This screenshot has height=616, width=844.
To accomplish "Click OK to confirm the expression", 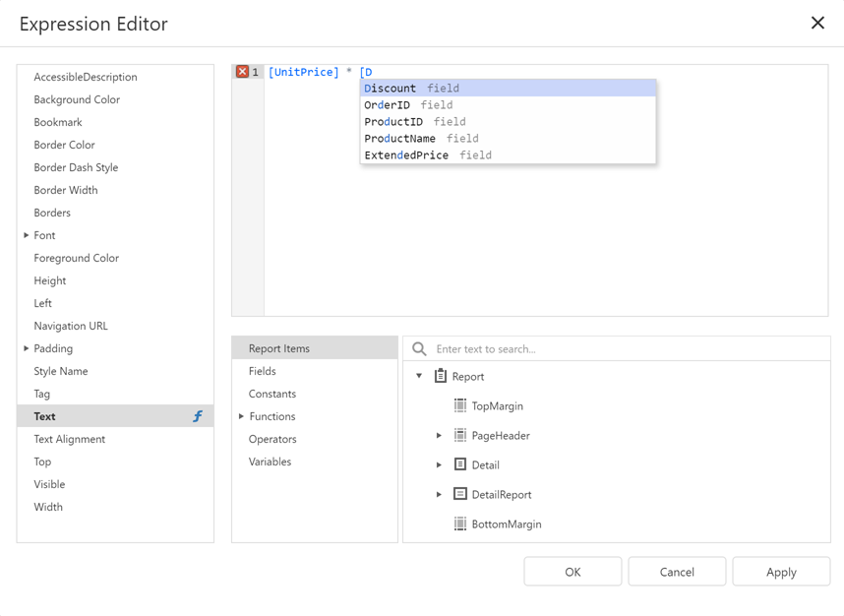I will pos(573,571).
